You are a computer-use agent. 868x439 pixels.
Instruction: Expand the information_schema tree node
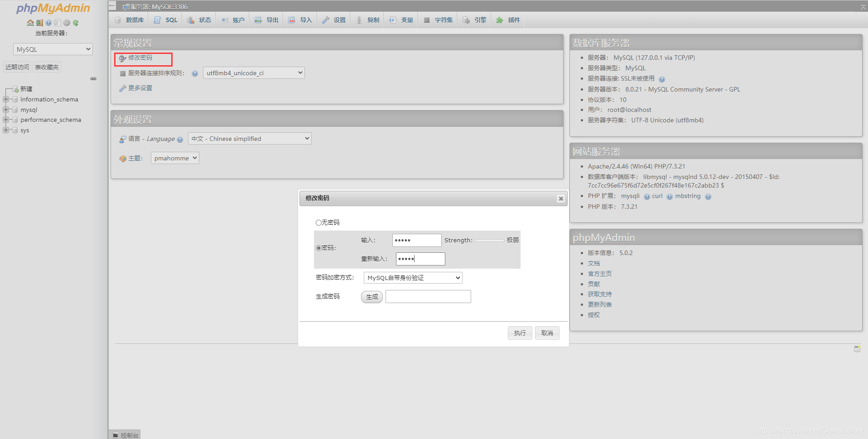(6, 99)
